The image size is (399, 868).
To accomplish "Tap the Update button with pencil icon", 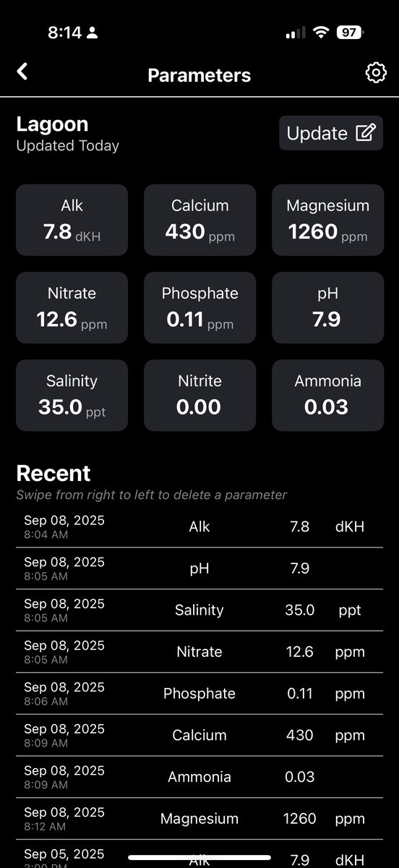I will coord(331,133).
